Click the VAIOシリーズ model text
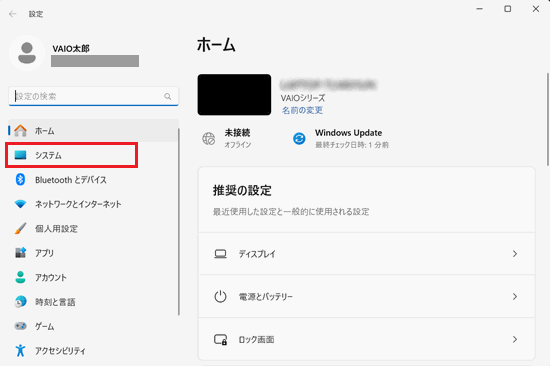The image size is (550, 366). pos(303,98)
